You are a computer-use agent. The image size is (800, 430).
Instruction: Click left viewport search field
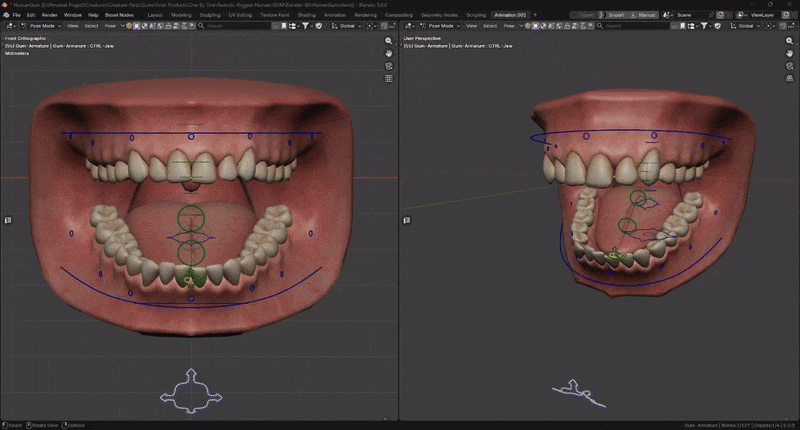tap(236, 26)
